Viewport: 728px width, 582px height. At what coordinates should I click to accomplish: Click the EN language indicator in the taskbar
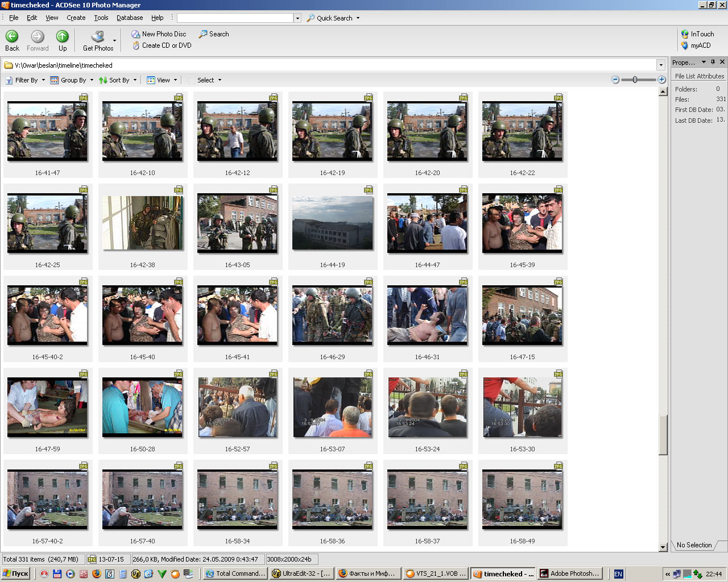[618, 573]
